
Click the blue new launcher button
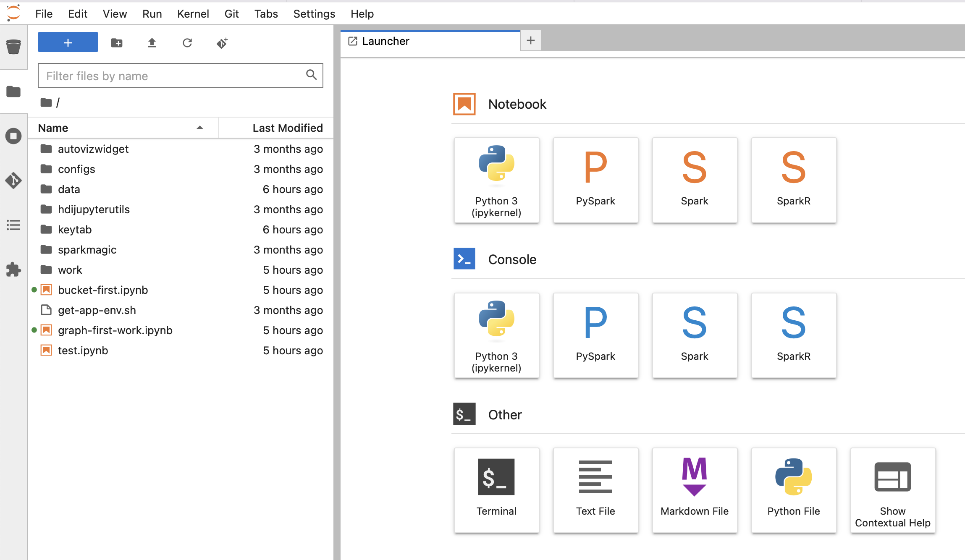[x=68, y=42]
